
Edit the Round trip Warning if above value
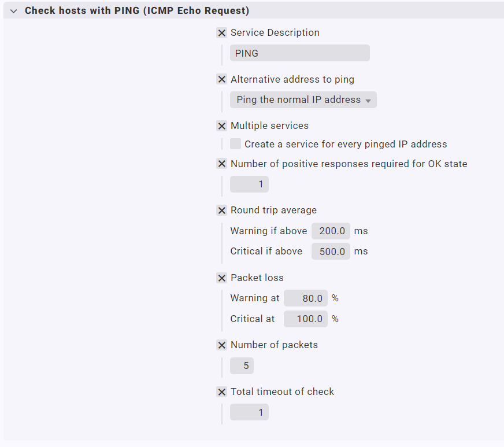(x=331, y=231)
